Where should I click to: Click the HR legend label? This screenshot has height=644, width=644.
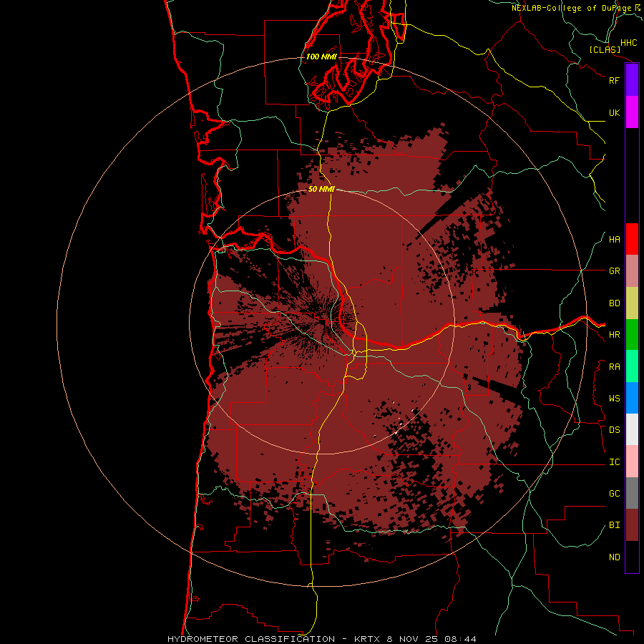[614, 335]
